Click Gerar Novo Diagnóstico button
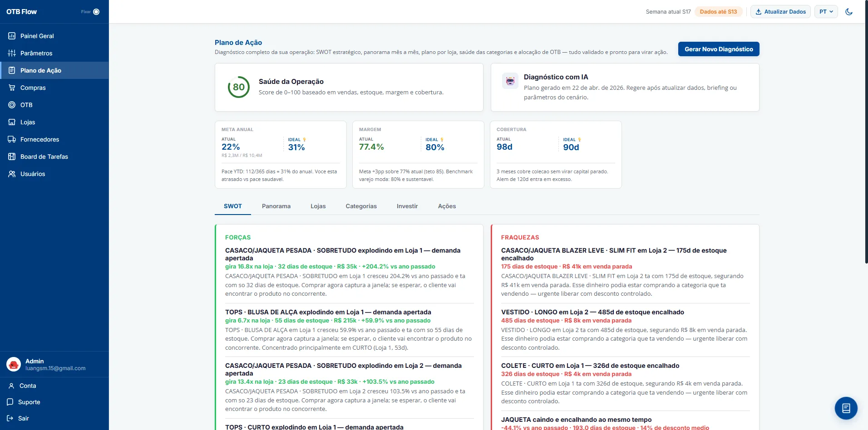868x430 pixels. pos(719,49)
